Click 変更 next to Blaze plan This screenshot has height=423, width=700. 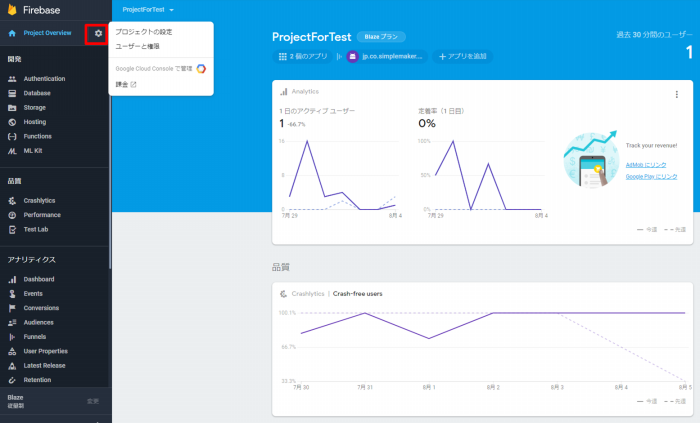pyautogui.click(x=93, y=401)
